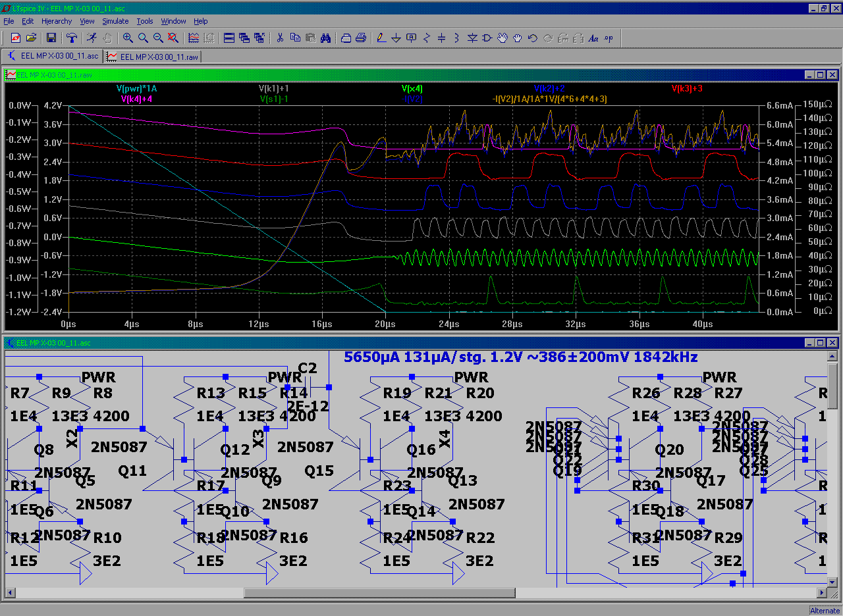Screen dimensions: 843x616
Task: Open the Control Panel via hammer icon
Action: point(72,38)
